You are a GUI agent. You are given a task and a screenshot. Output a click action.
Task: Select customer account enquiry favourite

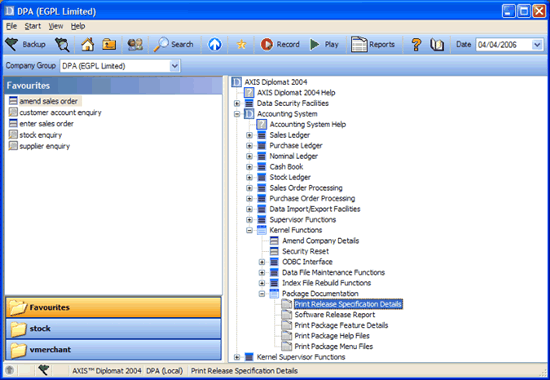pyautogui.click(x=55, y=112)
